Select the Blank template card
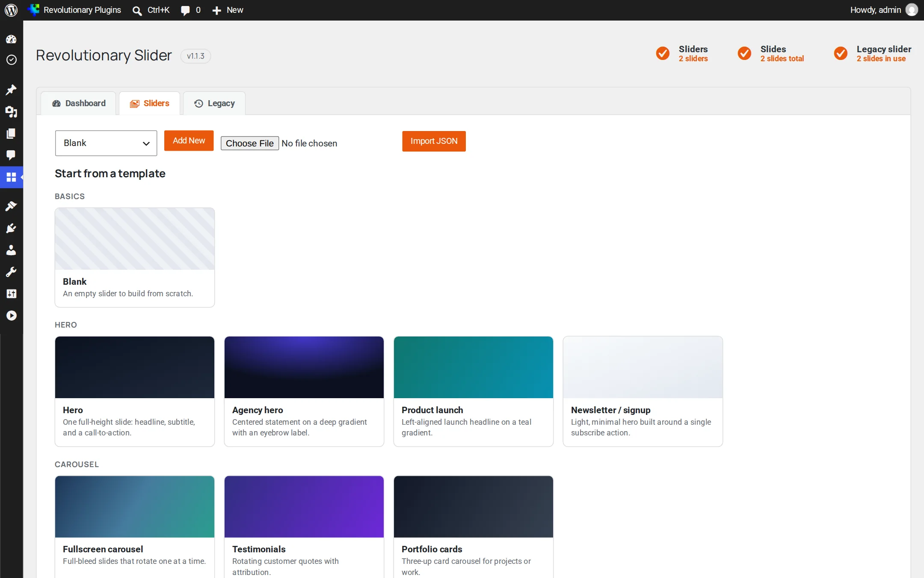 click(135, 257)
